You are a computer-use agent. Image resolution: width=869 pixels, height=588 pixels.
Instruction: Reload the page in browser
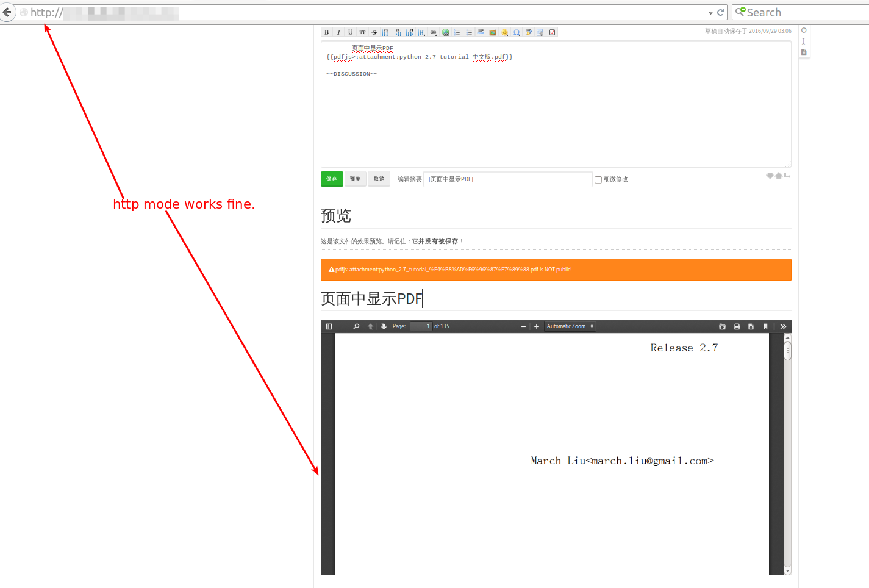point(720,12)
